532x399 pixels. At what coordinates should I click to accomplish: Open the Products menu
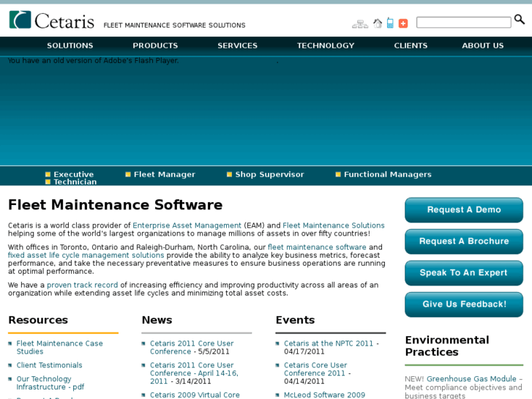point(155,45)
